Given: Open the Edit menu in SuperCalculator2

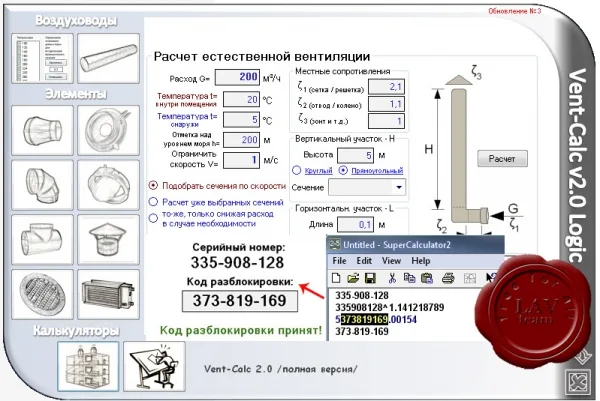Looking at the screenshot, I should (x=364, y=261).
